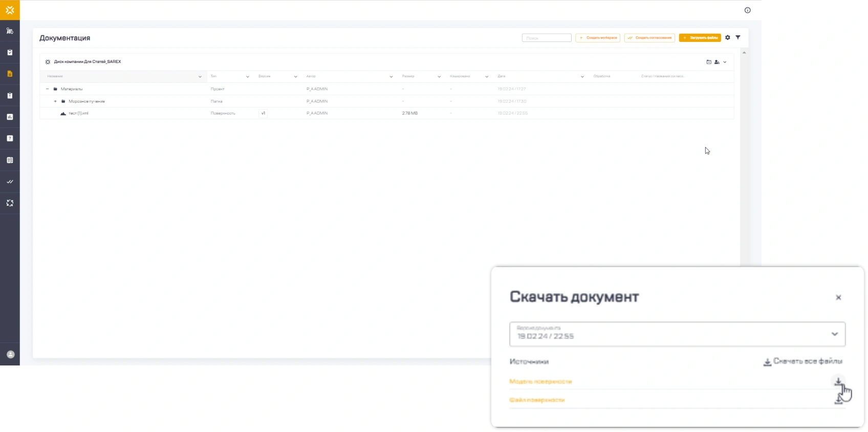Click Скачать все файлы link

(x=802, y=361)
